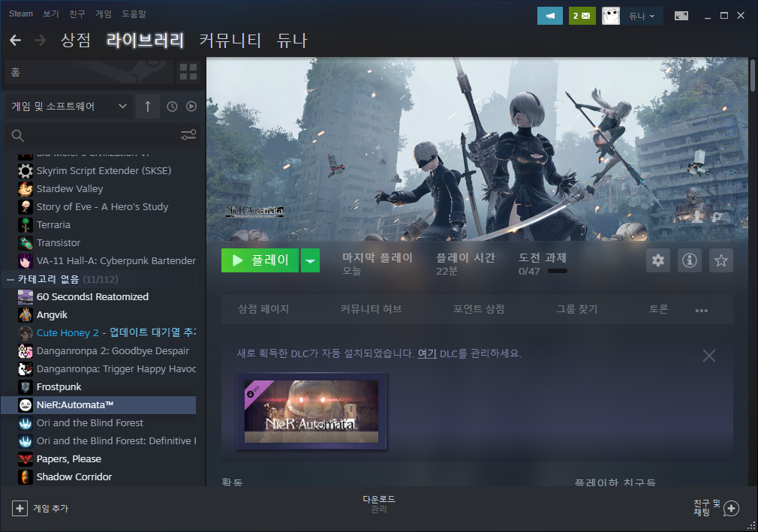Toggle the library grid view icon

(x=188, y=72)
